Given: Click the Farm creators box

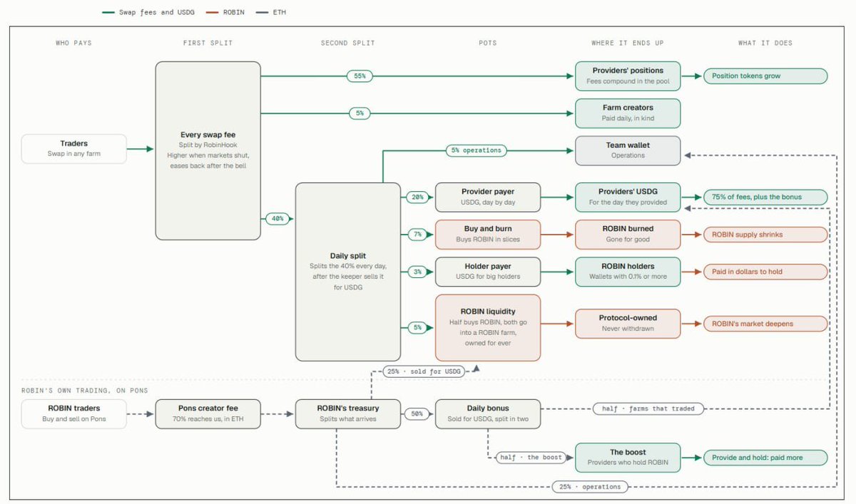Looking at the screenshot, I should pyautogui.click(x=628, y=113).
